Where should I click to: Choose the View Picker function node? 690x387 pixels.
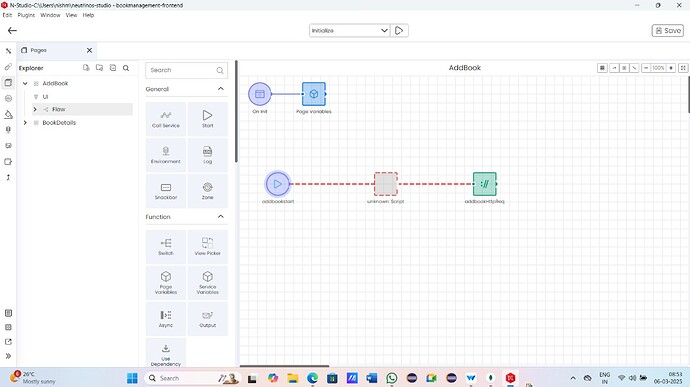pyautogui.click(x=207, y=247)
